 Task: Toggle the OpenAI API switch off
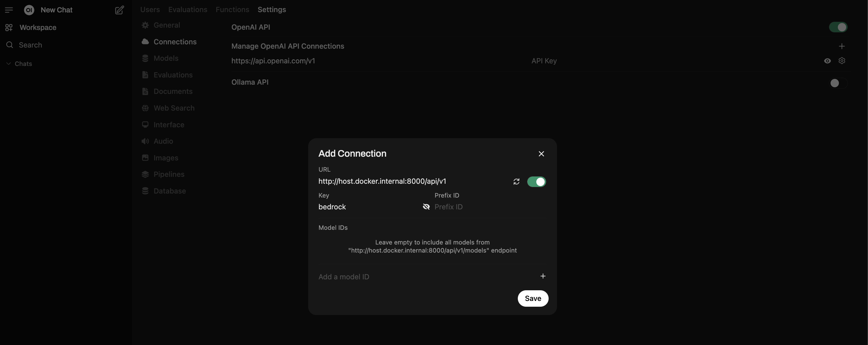click(838, 27)
